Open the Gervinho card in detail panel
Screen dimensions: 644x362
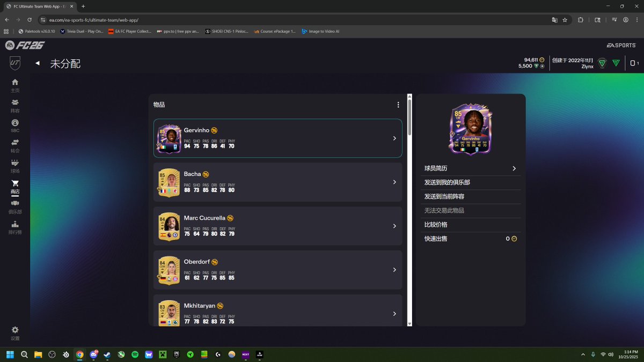click(x=471, y=129)
